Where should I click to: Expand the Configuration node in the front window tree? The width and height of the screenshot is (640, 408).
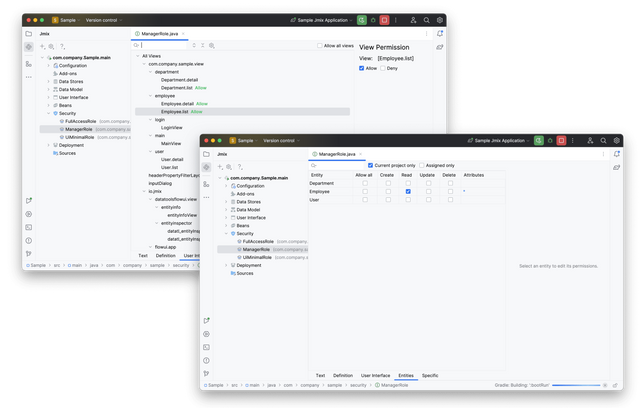(226, 186)
